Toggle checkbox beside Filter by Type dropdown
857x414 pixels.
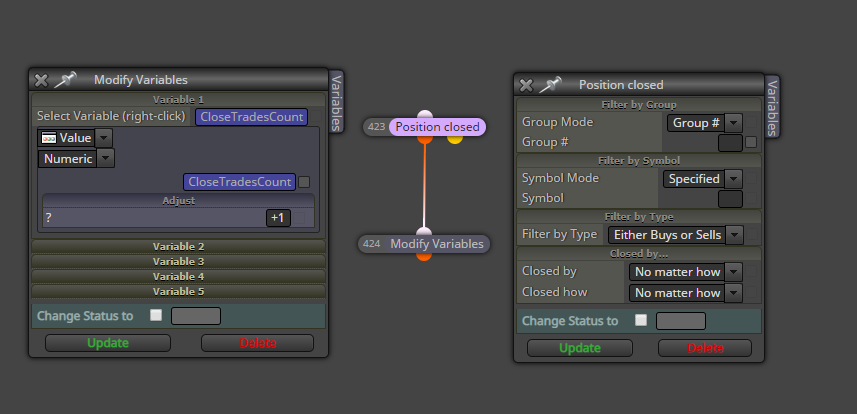pos(751,235)
